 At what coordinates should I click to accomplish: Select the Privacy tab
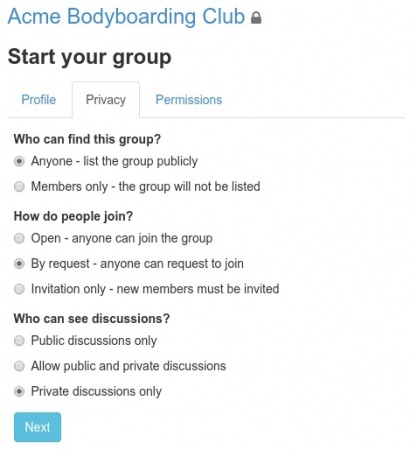(x=106, y=100)
